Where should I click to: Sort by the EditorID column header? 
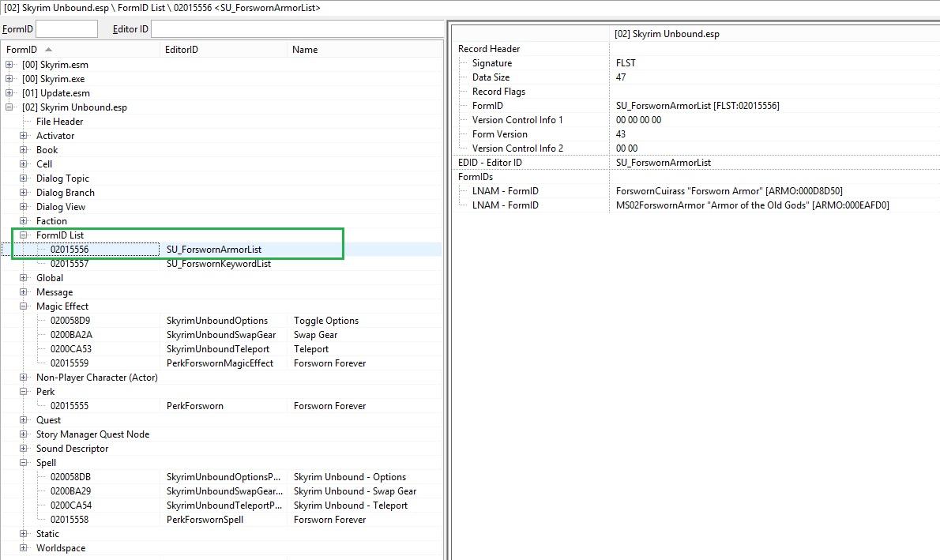tap(224, 50)
